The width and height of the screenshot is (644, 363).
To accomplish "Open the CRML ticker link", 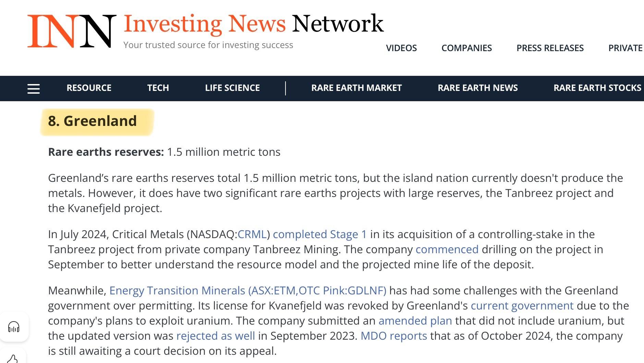I will coord(252,234).
